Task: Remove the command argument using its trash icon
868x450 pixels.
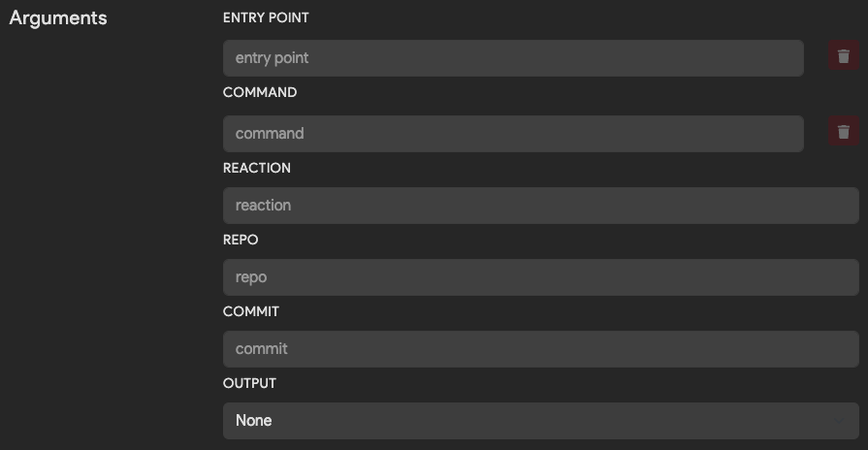Action: click(843, 131)
